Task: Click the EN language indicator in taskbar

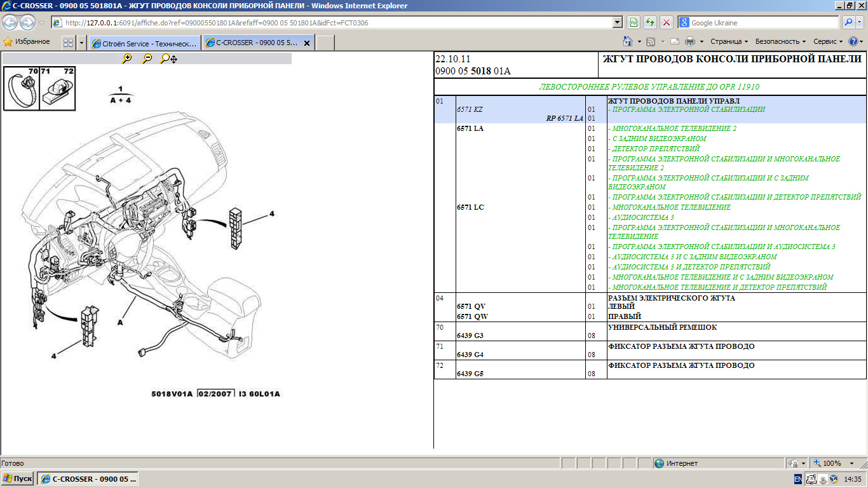Action: [798, 478]
